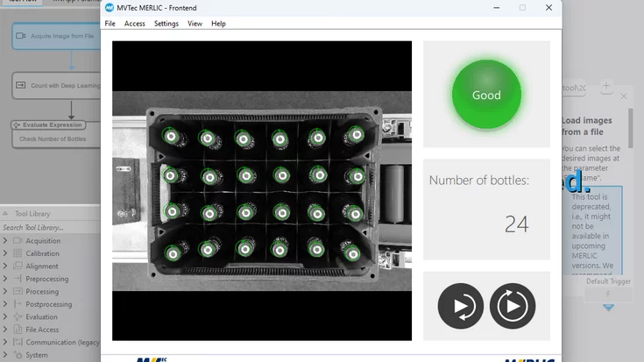Image resolution: width=644 pixels, height=362 pixels.
Task: Click the Calibration grid icon
Action: coord(18,253)
